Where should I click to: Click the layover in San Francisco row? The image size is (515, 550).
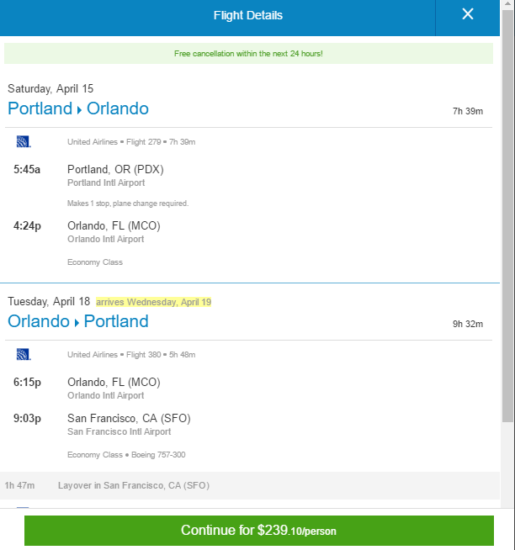pyautogui.click(x=250, y=485)
